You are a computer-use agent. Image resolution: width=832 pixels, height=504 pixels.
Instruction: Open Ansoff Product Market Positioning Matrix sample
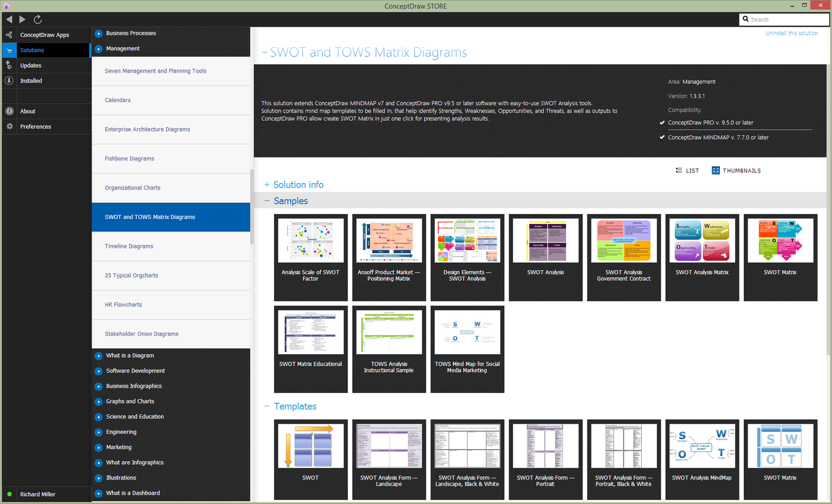389,257
